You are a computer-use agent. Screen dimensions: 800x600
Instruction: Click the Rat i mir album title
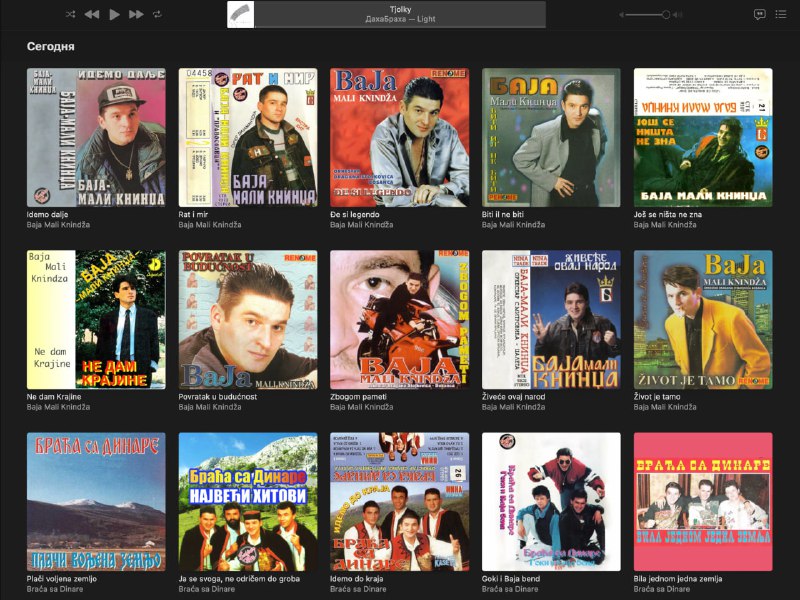pyautogui.click(x=193, y=214)
